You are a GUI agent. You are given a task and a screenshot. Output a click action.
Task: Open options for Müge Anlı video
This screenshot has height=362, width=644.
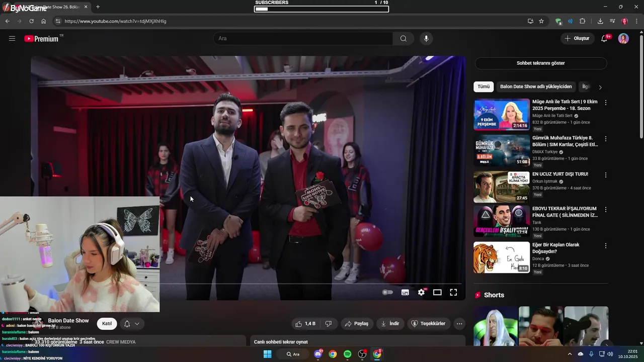[x=606, y=103]
